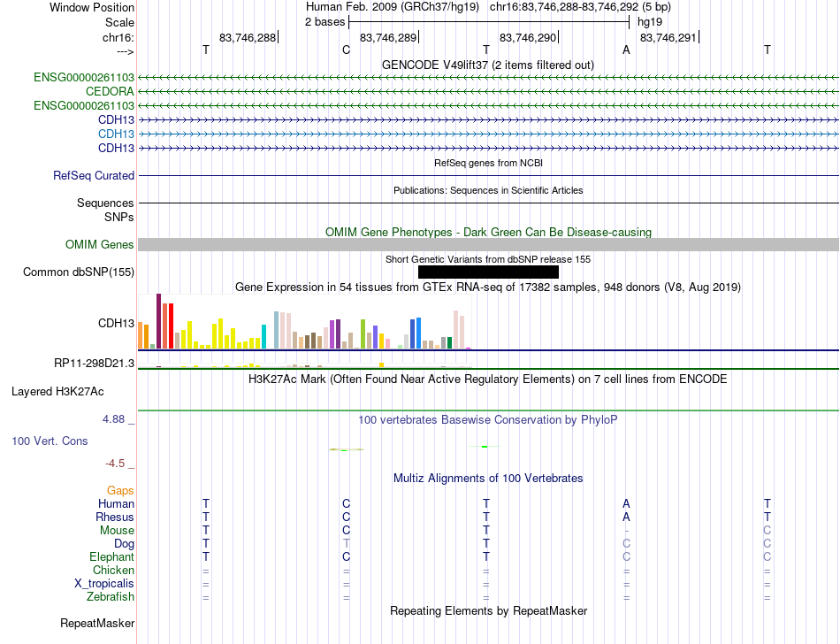Screen dimensions: 840x644
Task: Select the OMIM Genes gray bar
Action: click(488, 245)
